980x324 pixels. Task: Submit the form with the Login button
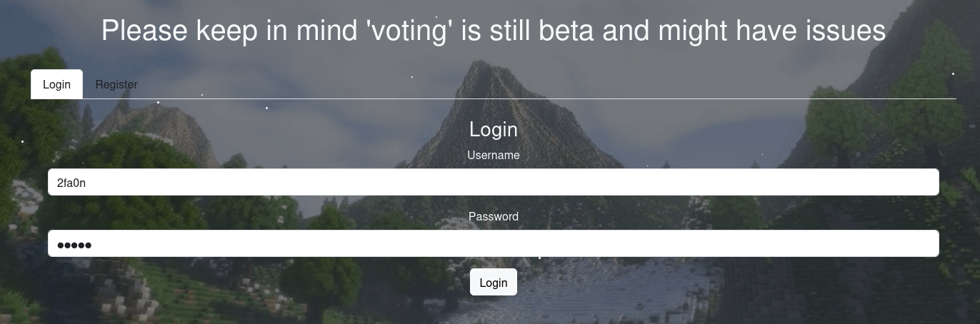pos(493,283)
